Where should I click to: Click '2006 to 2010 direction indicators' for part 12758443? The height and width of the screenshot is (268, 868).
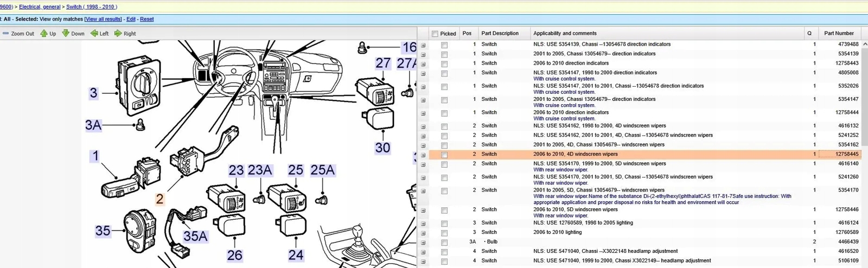571,63
